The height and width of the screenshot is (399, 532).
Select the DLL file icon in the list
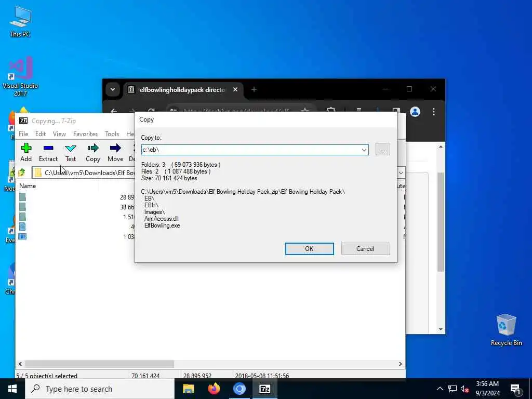tap(22, 227)
